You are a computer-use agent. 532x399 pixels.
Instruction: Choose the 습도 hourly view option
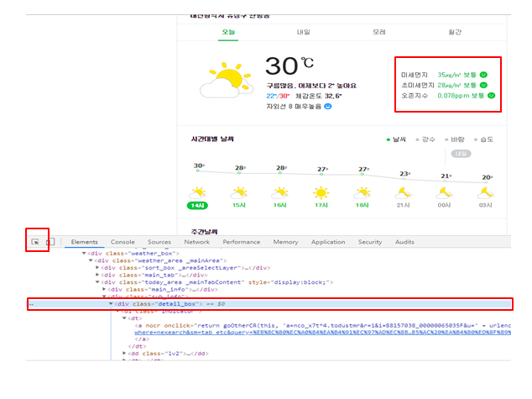484,139
